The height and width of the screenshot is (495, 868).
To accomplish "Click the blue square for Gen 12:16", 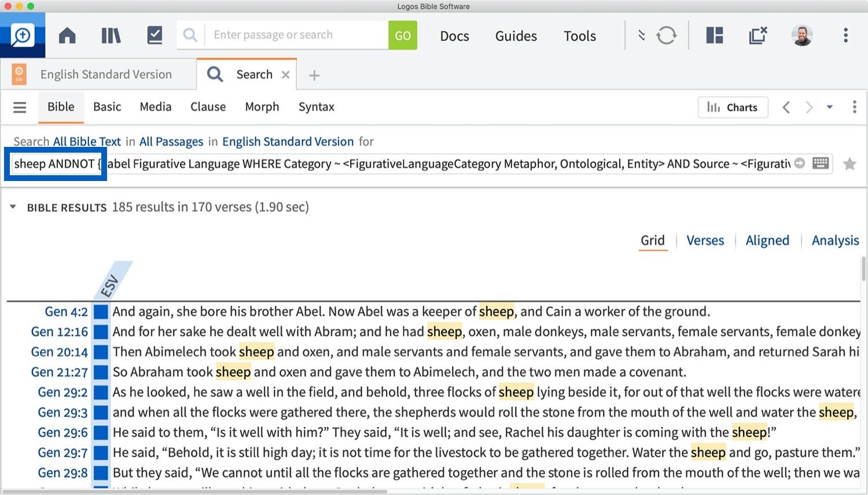I will (101, 332).
